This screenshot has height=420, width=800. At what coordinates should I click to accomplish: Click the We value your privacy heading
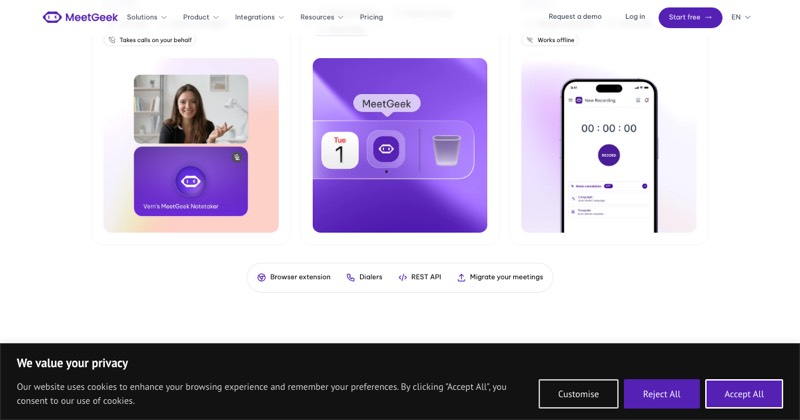point(72,363)
